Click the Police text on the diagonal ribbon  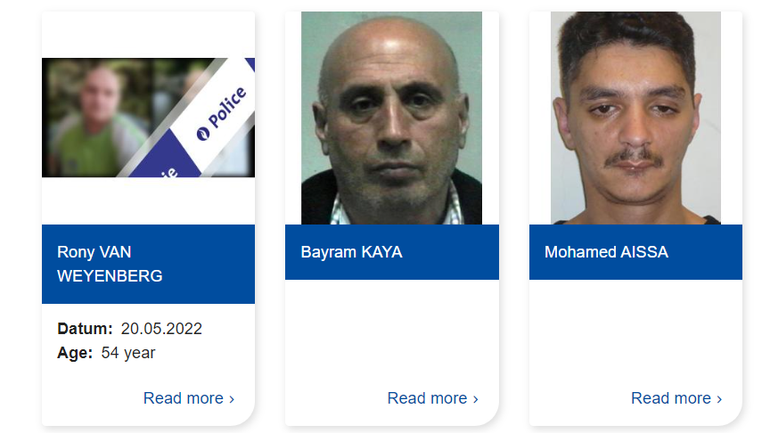[227, 107]
